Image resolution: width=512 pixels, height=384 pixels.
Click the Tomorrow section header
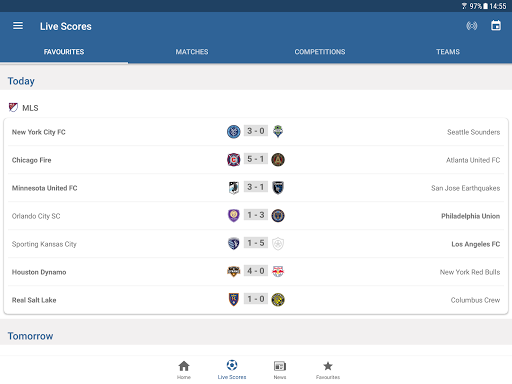[x=30, y=336]
